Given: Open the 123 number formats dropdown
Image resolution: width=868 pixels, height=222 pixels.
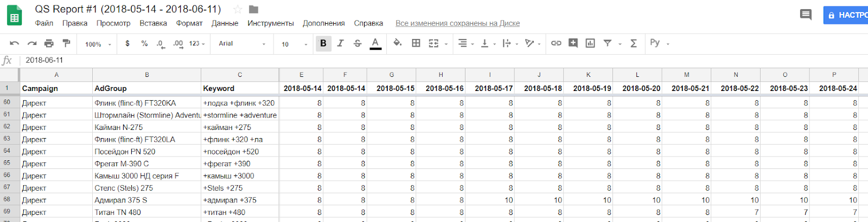Looking at the screenshot, I should [197, 43].
